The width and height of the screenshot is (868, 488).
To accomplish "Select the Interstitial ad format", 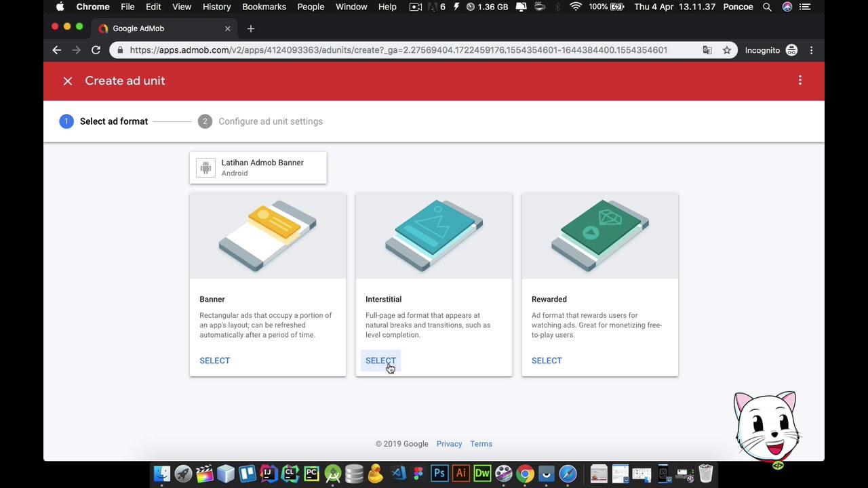I will pos(380,361).
